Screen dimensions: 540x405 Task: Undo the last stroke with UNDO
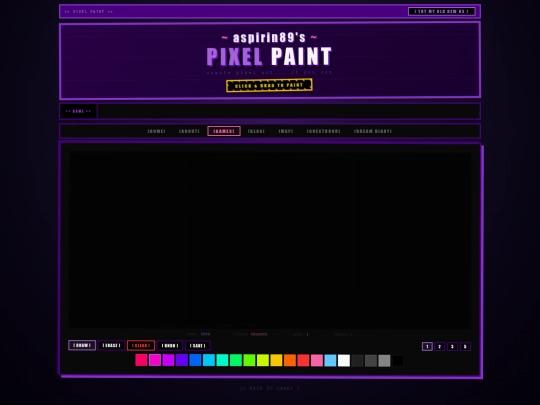pyautogui.click(x=170, y=345)
